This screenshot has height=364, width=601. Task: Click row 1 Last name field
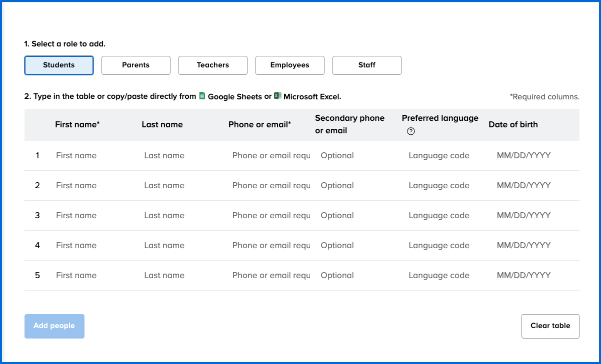tap(180, 156)
